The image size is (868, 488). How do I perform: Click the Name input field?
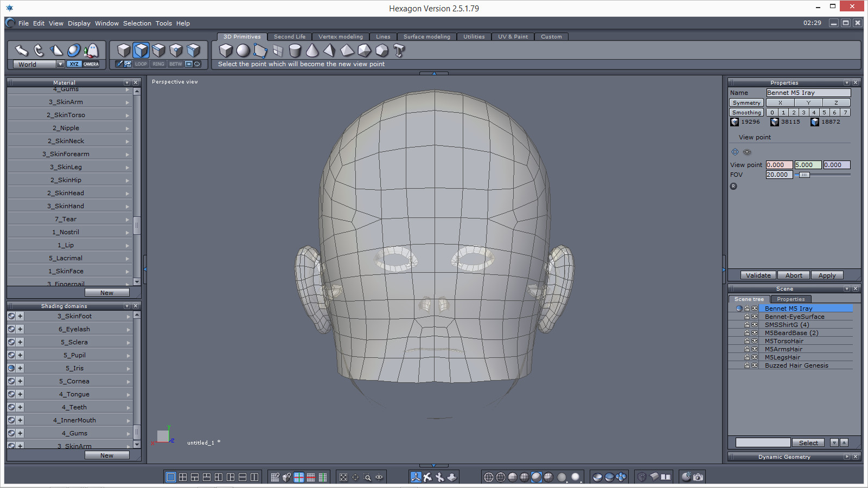pyautogui.click(x=808, y=93)
